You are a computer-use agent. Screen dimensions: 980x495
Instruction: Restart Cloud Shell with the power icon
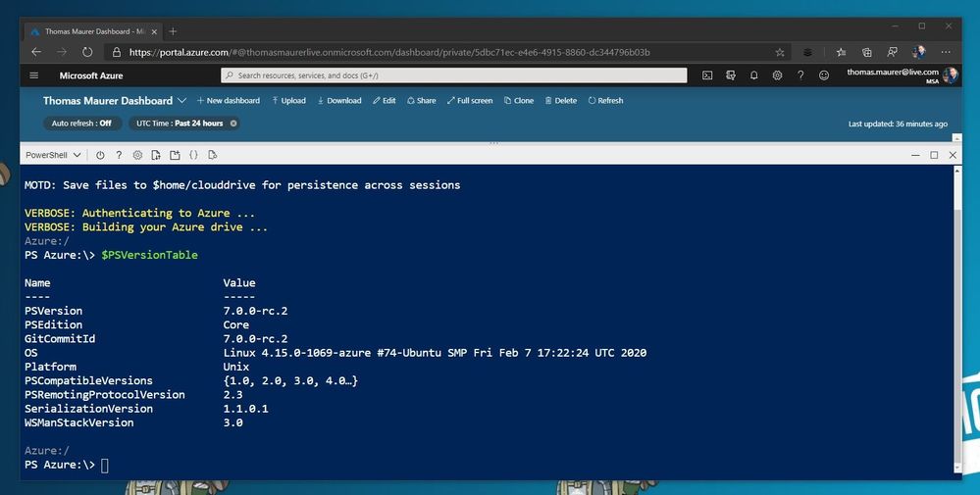point(100,155)
